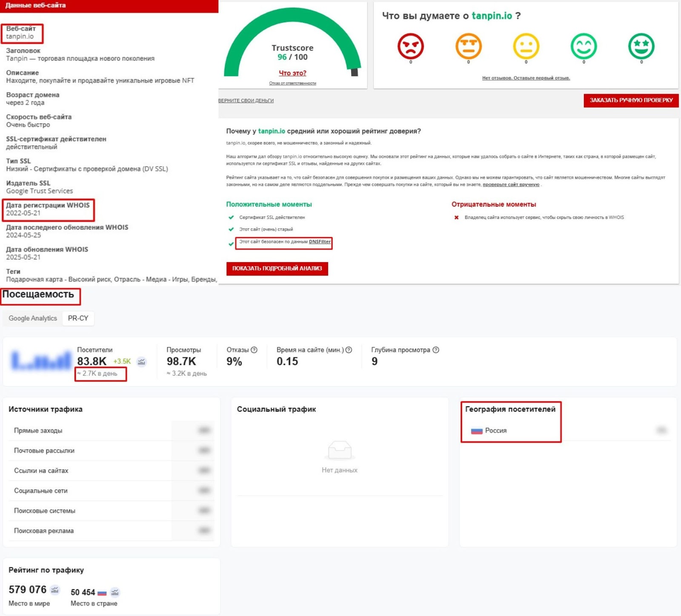This screenshot has width=681, height=616.
Task: Choose the yellow neutral face rating
Action: pos(526,46)
